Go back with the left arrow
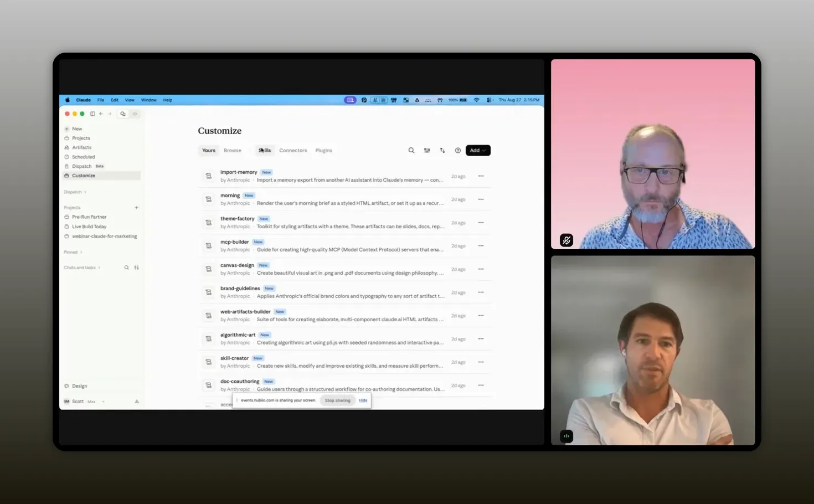This screenshot has height=504, width=814. 101,114
